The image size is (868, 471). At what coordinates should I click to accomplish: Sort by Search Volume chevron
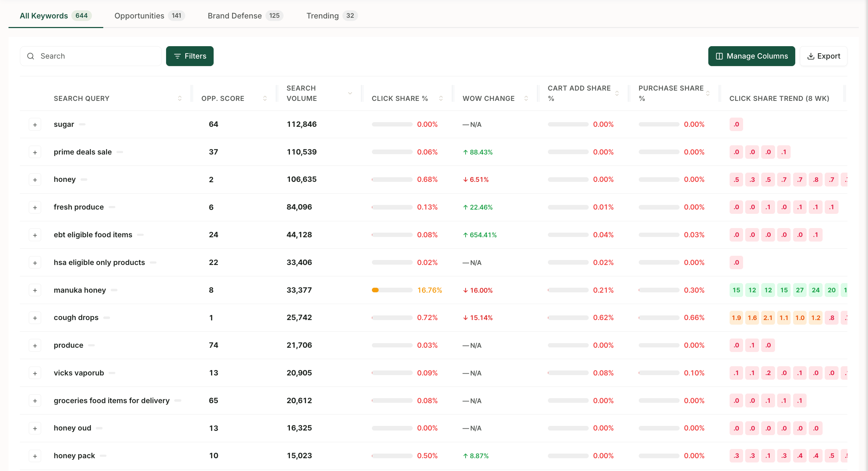tap(350, 93)
